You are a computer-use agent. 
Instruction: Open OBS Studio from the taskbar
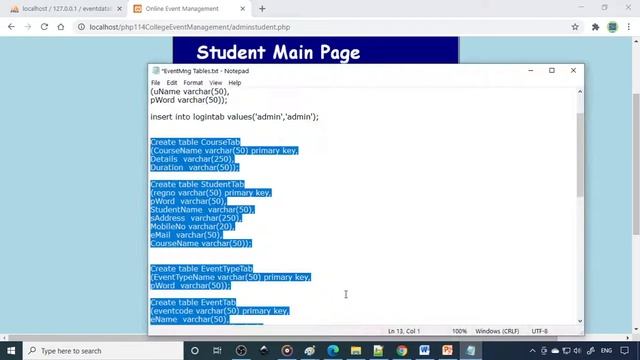[241, 351]
